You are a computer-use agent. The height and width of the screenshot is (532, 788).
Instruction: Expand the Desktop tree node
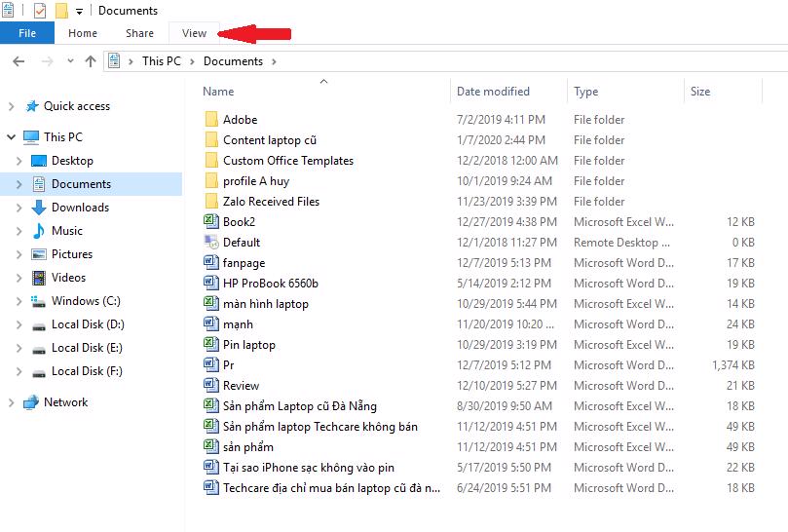tap(19, 161)
